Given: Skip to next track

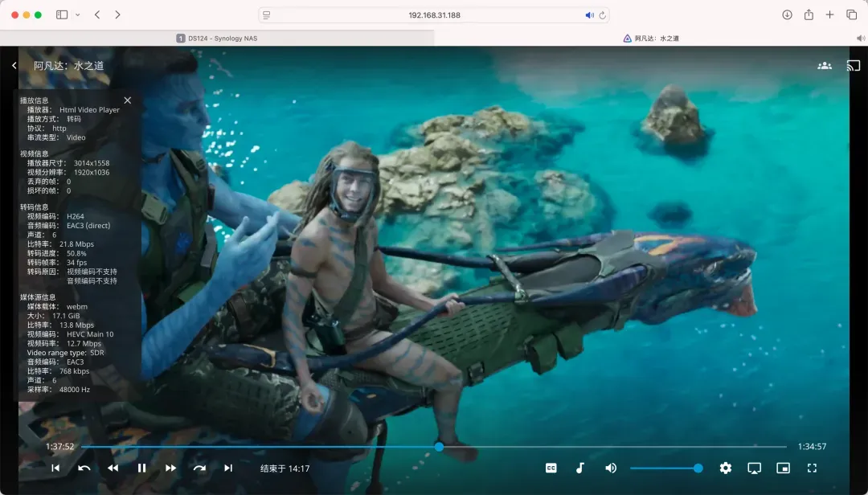Looking at the screenshot, I should pyautogui.click(x=228, y=468).
